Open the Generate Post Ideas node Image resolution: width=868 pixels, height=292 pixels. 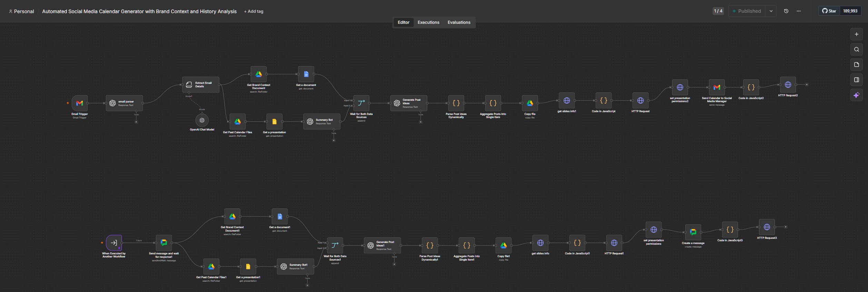pos(409,103)
